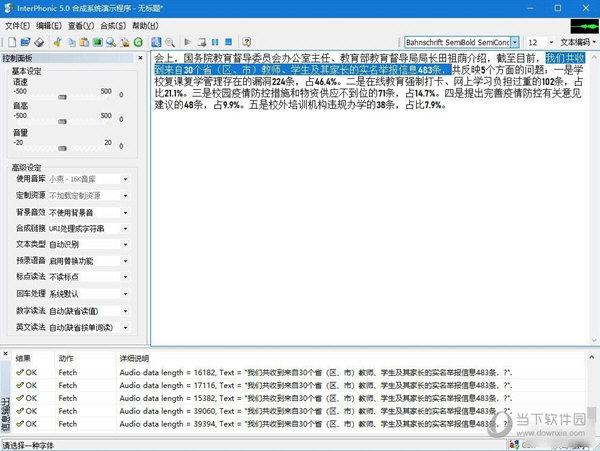Expand the font size 12 dropdown

[x=551, y=42]
